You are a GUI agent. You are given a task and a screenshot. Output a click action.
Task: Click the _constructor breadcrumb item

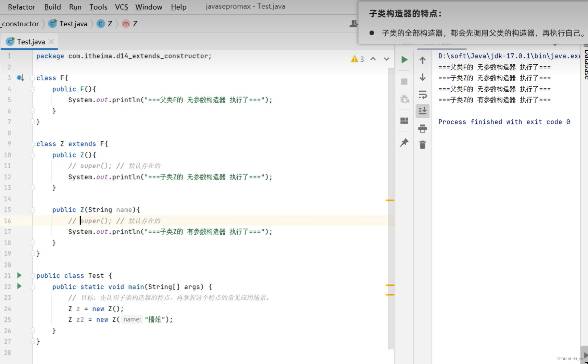click(20, 24)
